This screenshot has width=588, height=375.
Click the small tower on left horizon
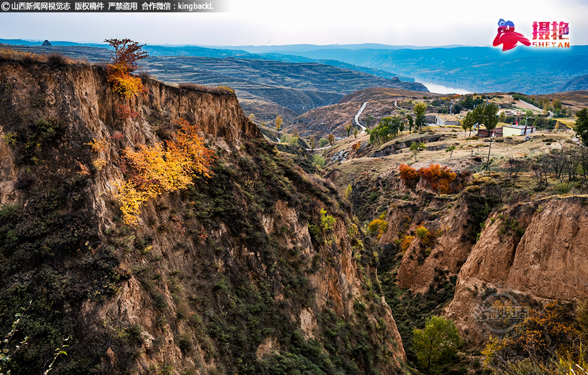pos(46,43)
